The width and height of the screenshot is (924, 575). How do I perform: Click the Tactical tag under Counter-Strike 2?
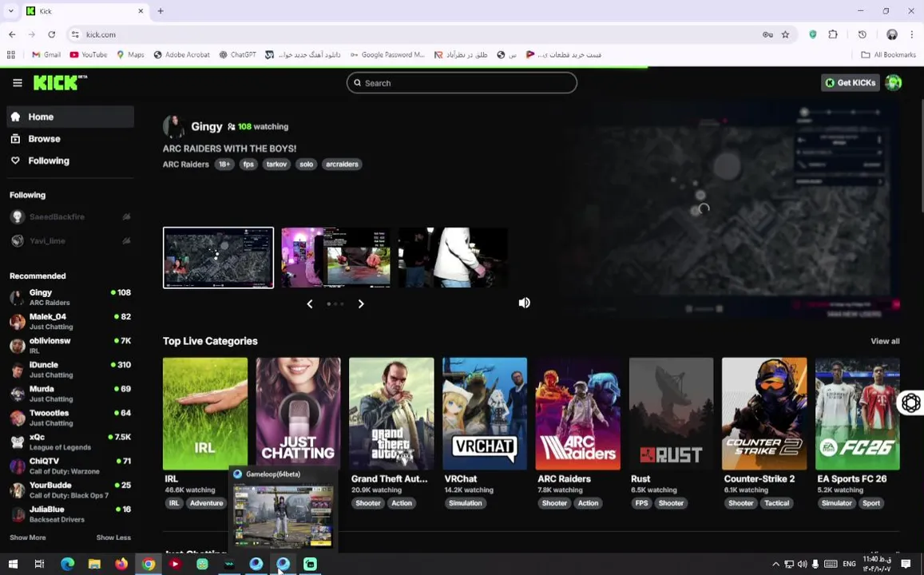tap(777, 503)
